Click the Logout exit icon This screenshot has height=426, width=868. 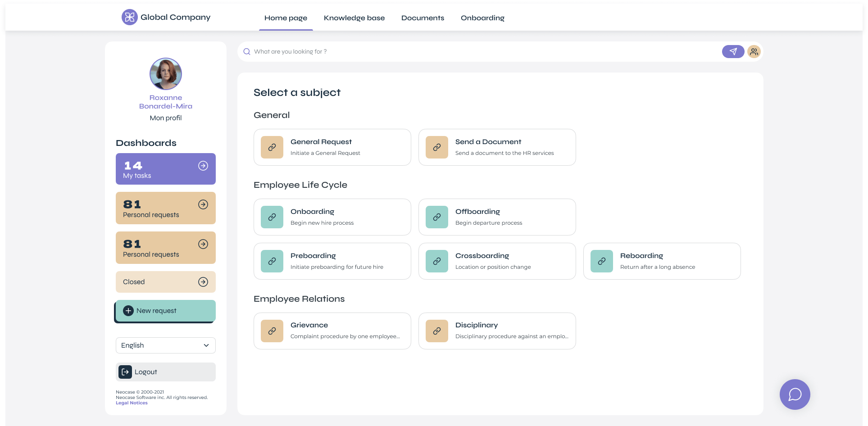point(125,372)
